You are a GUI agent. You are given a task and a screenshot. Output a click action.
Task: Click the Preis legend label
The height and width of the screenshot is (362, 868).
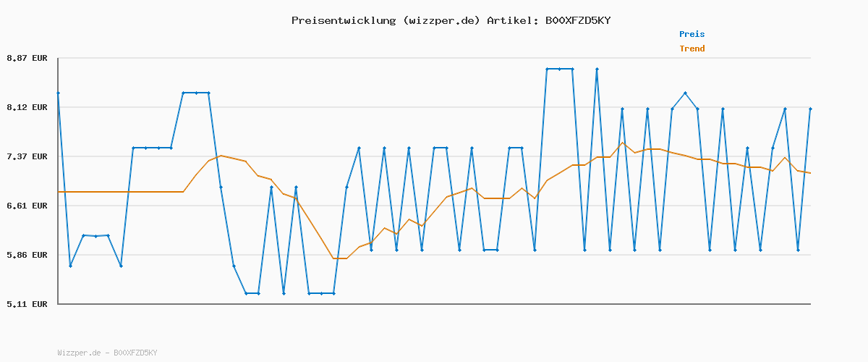click(692, 34)
